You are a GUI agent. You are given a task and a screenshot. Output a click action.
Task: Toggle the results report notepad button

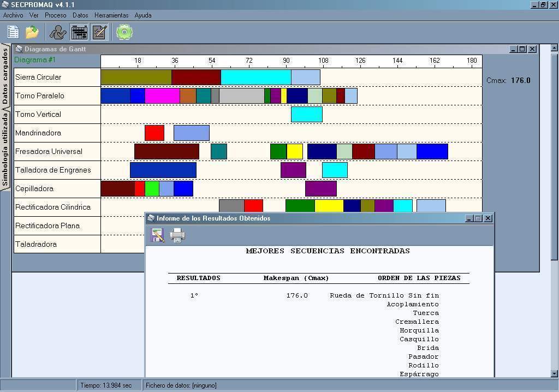pos(99,32)
